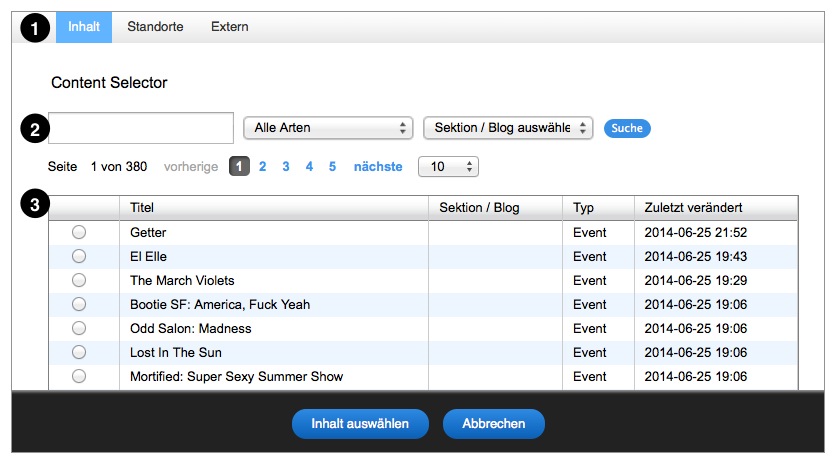Open the Inhalt tab
The width and height of the screenshot is (835, 463).
coord(84,27)
